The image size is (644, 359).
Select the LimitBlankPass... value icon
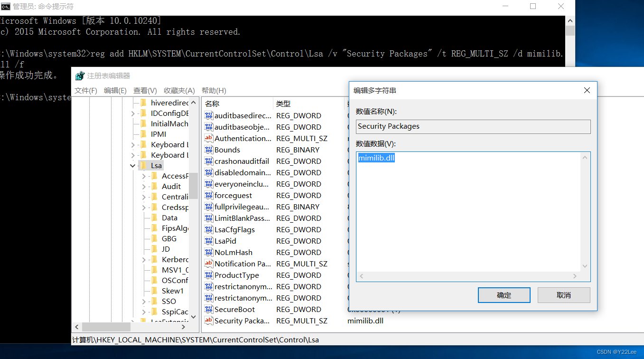pos(209,218)
